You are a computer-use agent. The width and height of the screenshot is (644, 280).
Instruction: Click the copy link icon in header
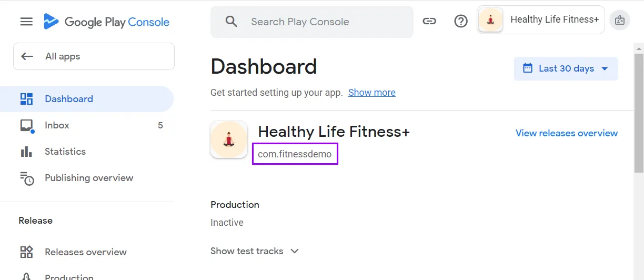coord(429,22)
